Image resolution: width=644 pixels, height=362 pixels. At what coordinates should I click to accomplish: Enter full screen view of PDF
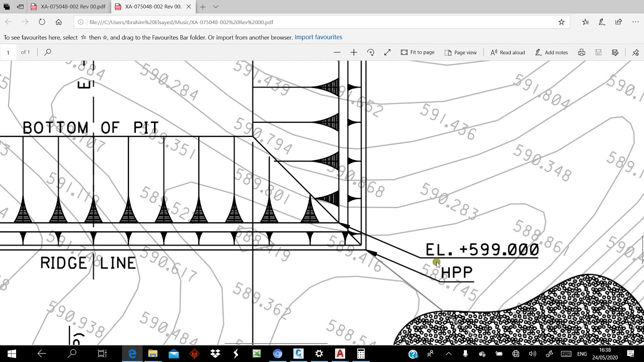tap(387, 52)
